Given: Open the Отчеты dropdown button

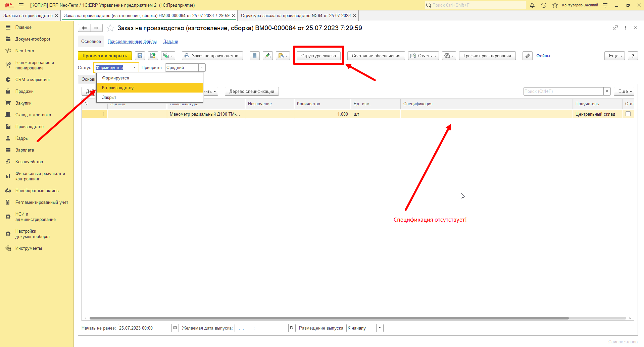Looking at the screenshot, I should tap(424, 56).
